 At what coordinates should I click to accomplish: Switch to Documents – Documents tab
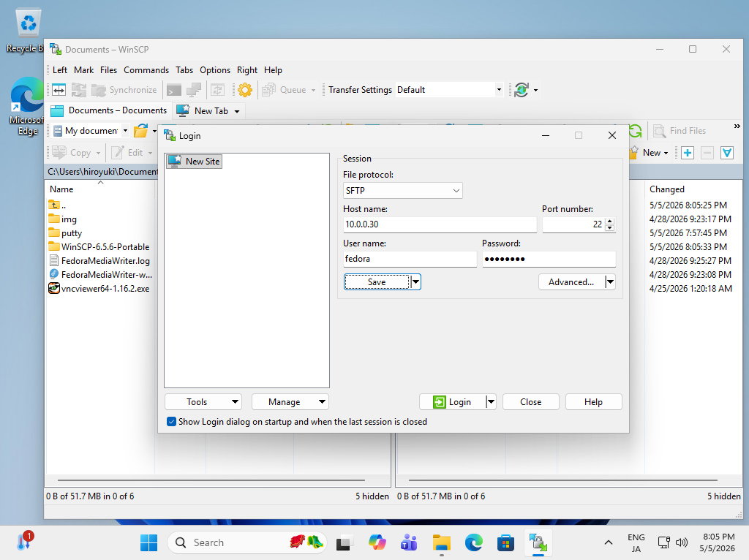point(110,111)
